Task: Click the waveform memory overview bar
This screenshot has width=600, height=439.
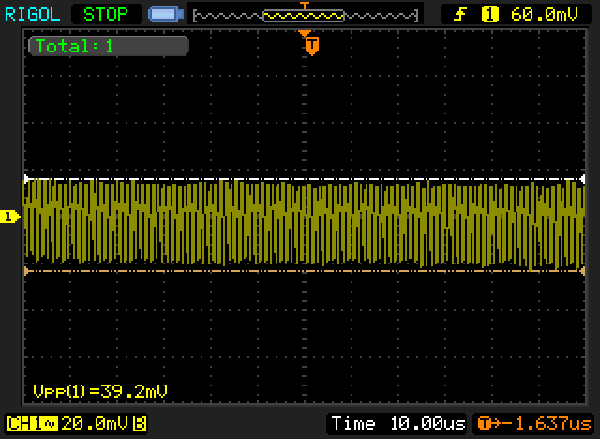Action: [305, 16]
